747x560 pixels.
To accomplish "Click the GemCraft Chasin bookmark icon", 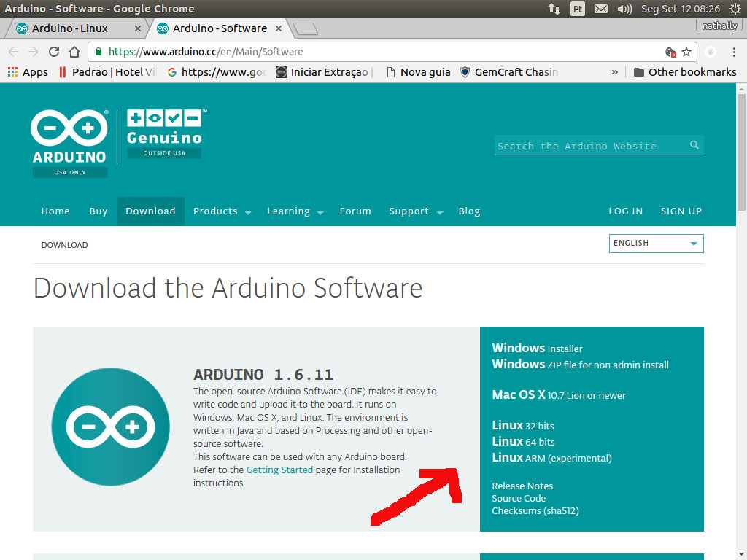I will coord(465,71).
